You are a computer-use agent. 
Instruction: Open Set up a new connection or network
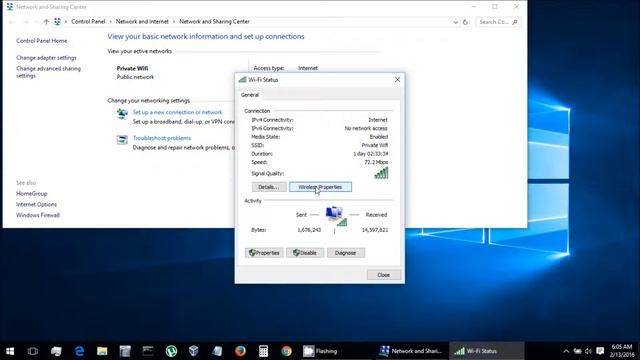click(x=178, y=112)
